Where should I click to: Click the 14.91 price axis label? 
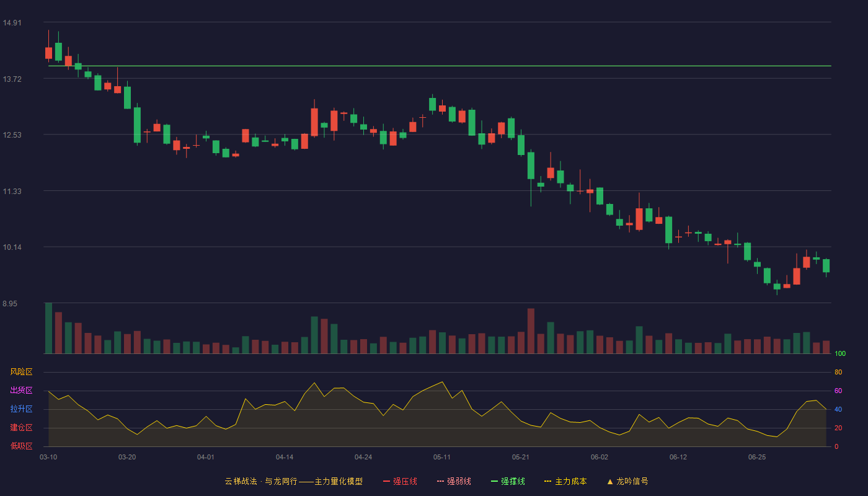[x=12, y=23]
